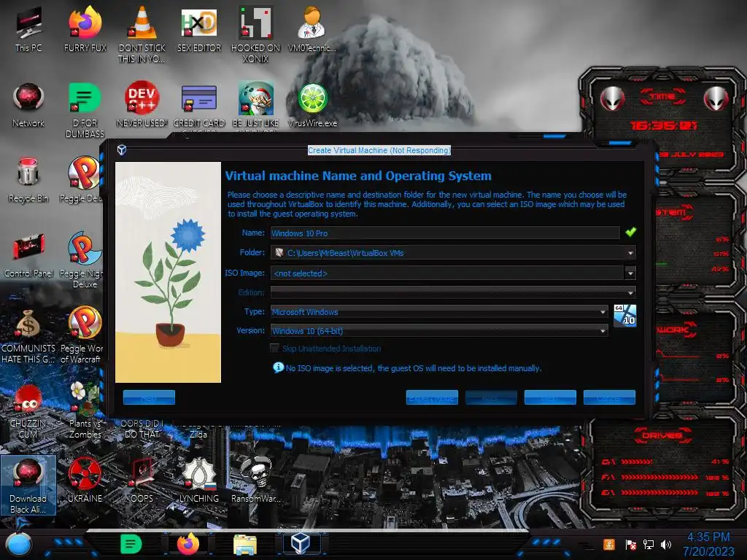
Task: Click the Help button in the dialog
Action: click(149, 397)
